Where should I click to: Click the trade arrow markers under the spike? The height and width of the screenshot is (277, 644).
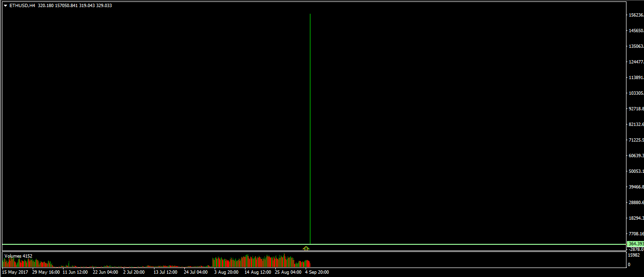click(x=306, y=248)
